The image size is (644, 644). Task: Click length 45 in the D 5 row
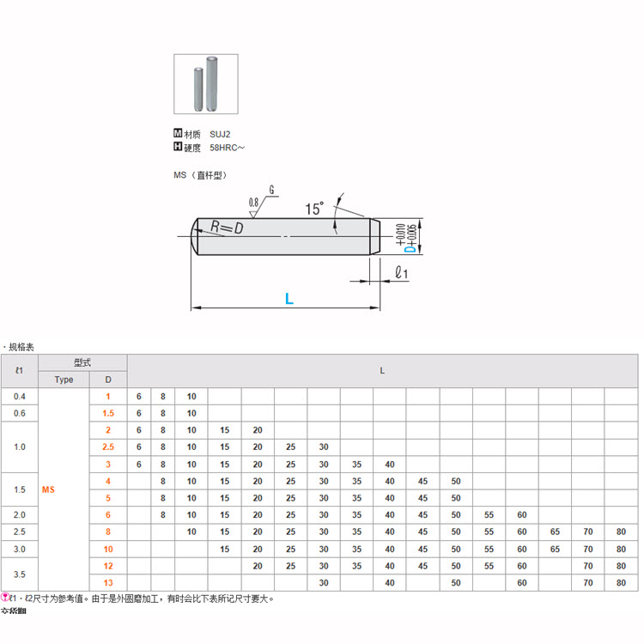click(x=422, y=498)
